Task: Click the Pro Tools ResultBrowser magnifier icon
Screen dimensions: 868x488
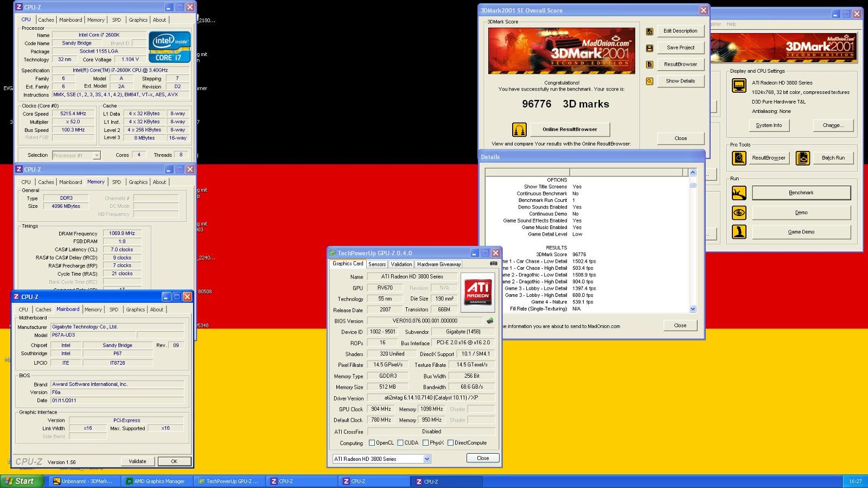Action: point(739,158)
